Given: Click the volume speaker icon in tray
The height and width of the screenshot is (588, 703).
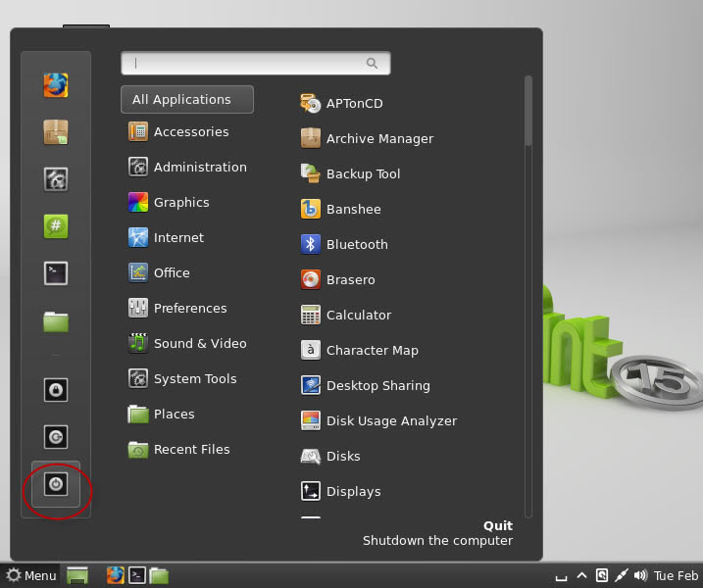Looking at the screenshot, I should (x=640, y=575).
